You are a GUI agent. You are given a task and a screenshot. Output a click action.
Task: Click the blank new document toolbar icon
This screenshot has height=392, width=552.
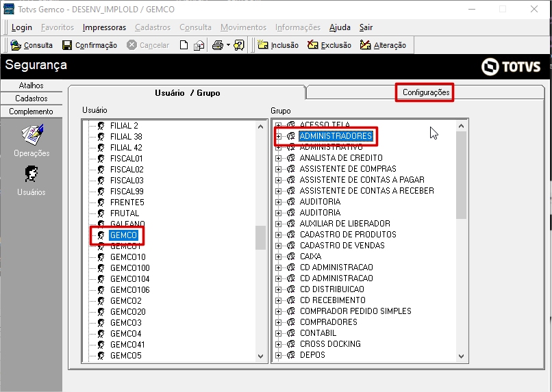[184, 45]
